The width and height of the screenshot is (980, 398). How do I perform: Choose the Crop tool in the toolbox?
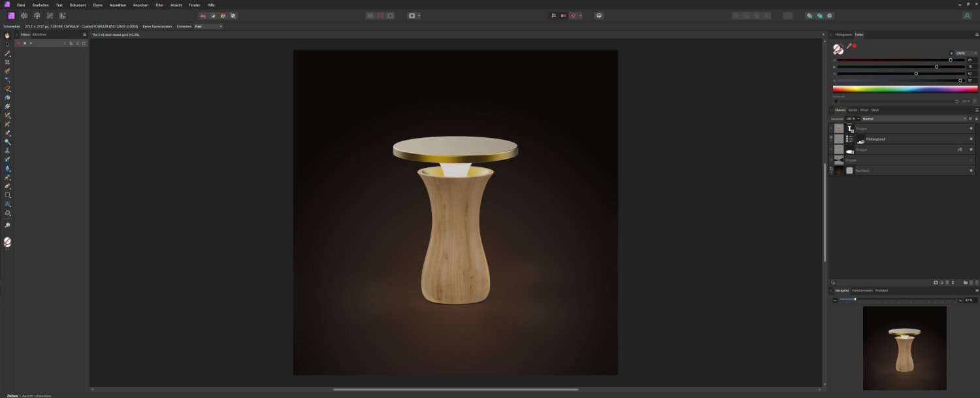pyautogui.click(x=7, y=62)
